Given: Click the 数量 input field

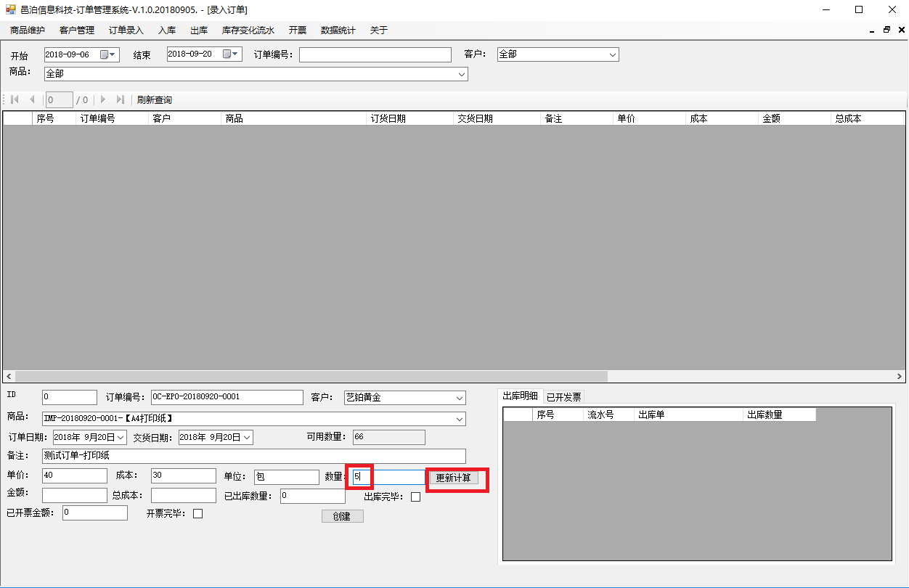Looking at the screenshot, I should (x=388, y=477).
